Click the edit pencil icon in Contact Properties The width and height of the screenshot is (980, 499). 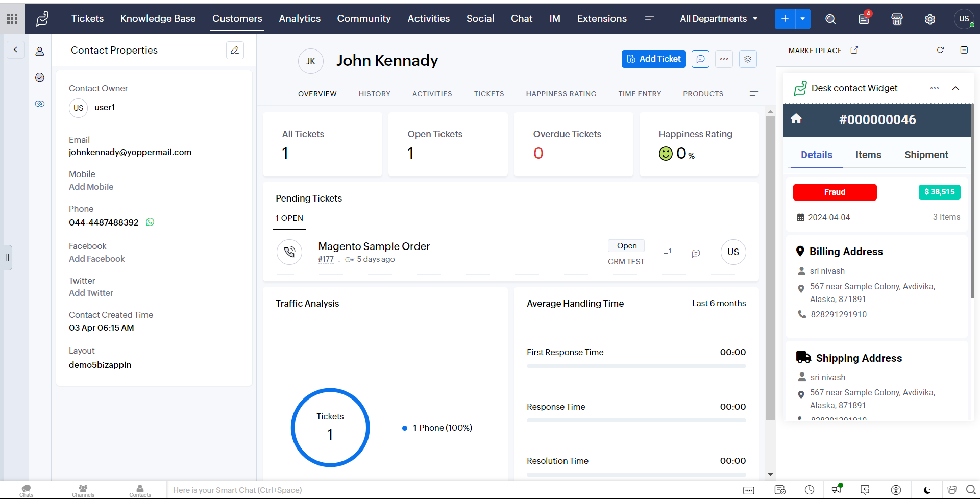tap(235, 50)
